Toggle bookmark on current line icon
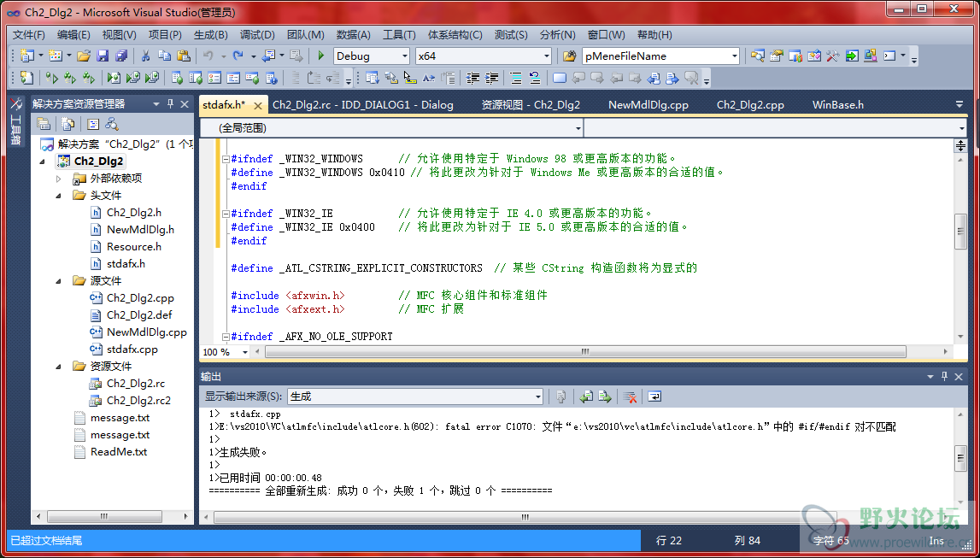Viewport: 980px width, 558px height. point(560,78)
